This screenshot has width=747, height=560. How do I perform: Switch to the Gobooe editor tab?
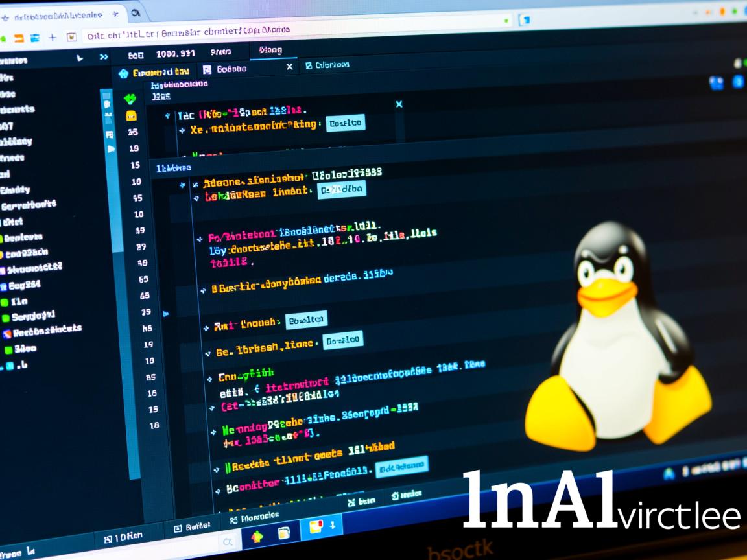pos(231,68)
